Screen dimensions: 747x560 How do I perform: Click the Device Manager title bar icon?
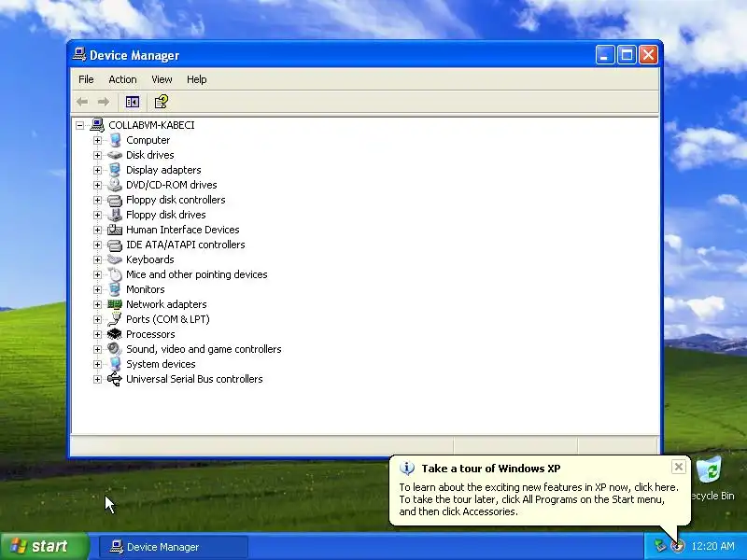(x=79, y=55)
